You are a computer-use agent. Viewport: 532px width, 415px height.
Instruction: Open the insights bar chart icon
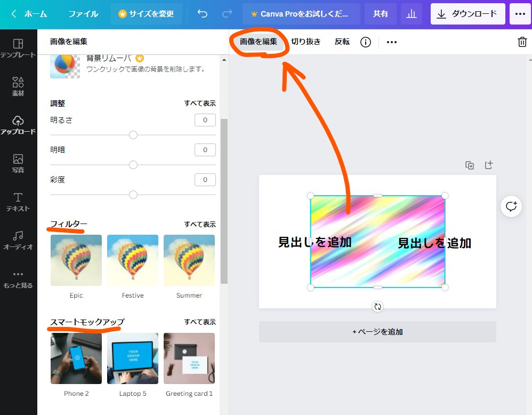click(x=412, y=13)
